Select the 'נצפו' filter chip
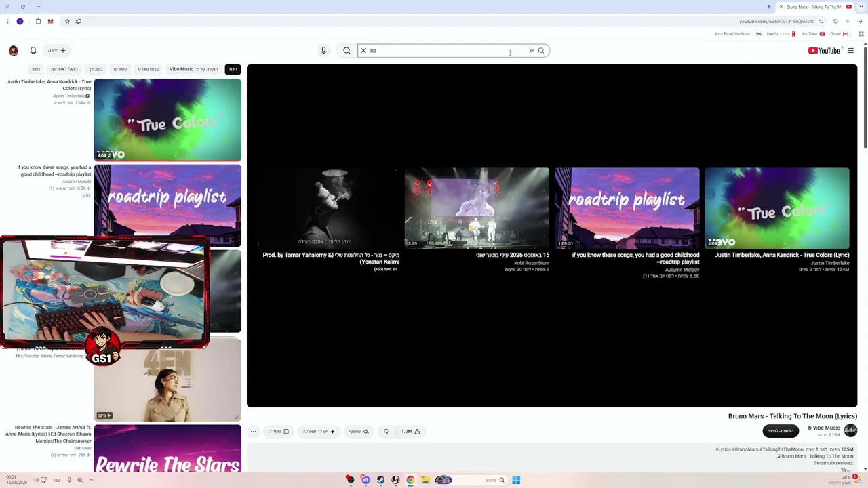Viewport: 868px width, 488px height. coord(36,69)
